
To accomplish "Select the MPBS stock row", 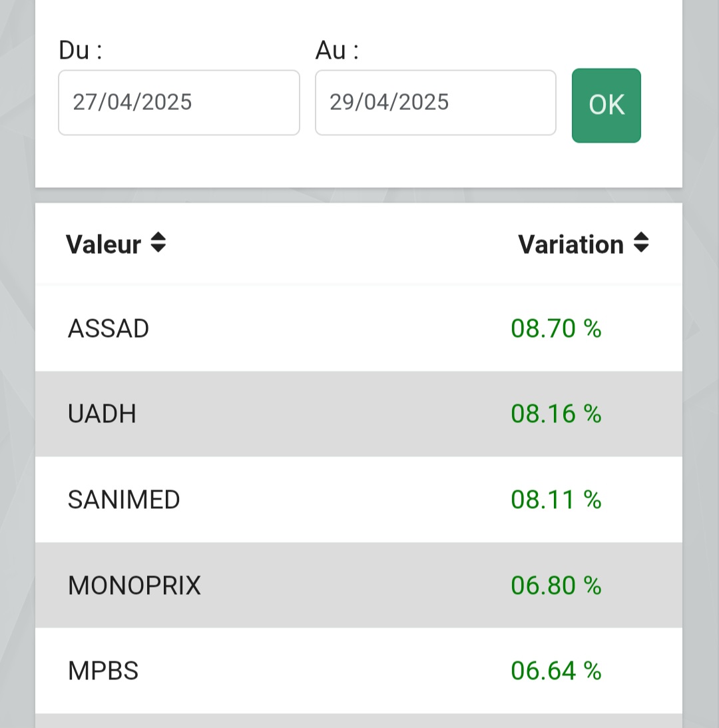I will pos(359,671).
